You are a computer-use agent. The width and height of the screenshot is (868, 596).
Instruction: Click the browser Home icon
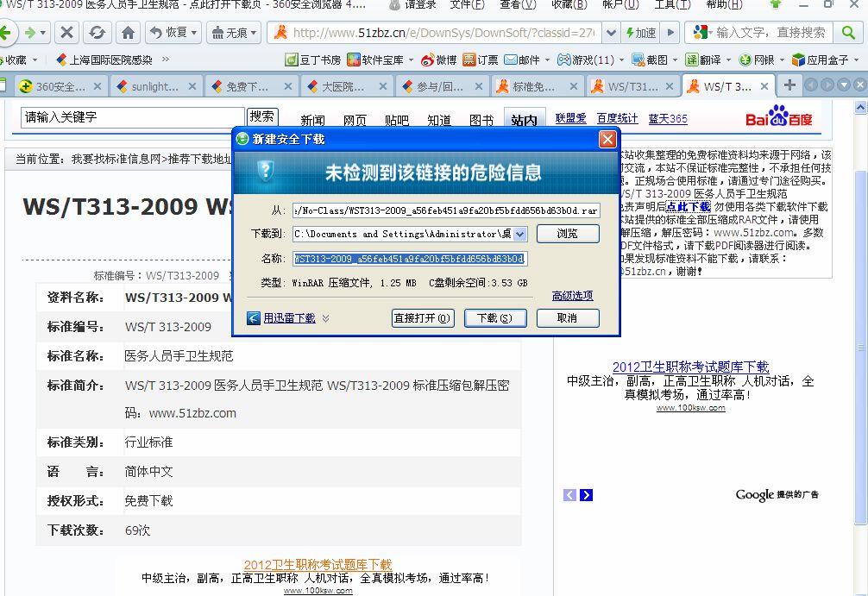coord(128,33)
